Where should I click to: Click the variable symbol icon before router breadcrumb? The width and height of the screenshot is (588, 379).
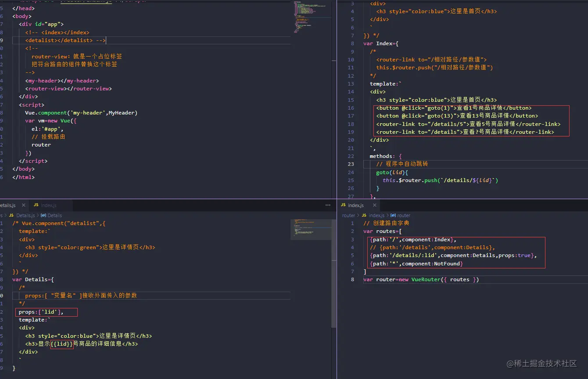click(393, 215)
